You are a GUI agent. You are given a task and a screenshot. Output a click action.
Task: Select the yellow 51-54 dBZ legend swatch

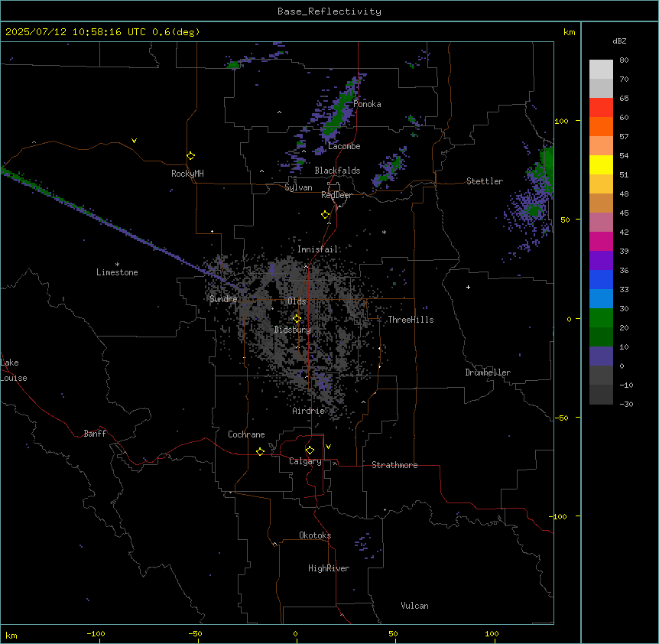pyautogui.click(x=601, y=164)
